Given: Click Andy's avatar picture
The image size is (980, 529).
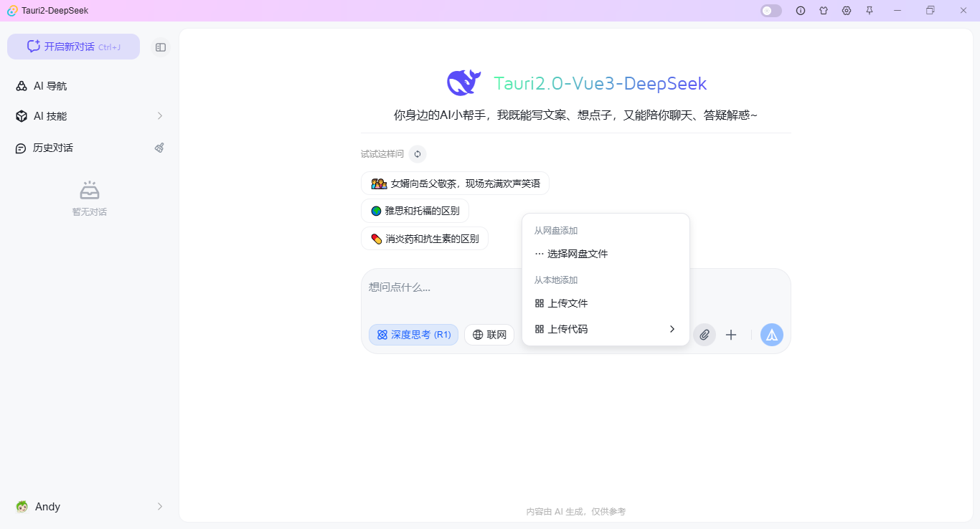Looking at the screenshot, I should tap(22, 507).
